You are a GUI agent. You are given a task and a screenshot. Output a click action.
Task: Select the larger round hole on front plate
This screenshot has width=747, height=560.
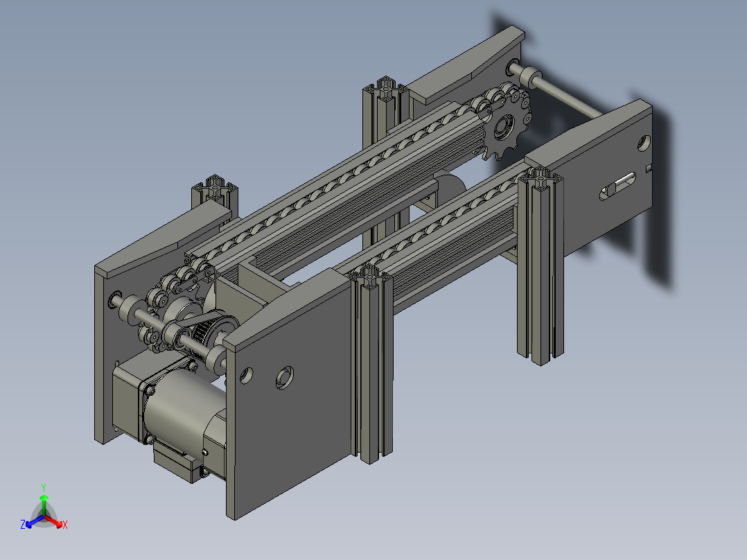tap(285, 378)
